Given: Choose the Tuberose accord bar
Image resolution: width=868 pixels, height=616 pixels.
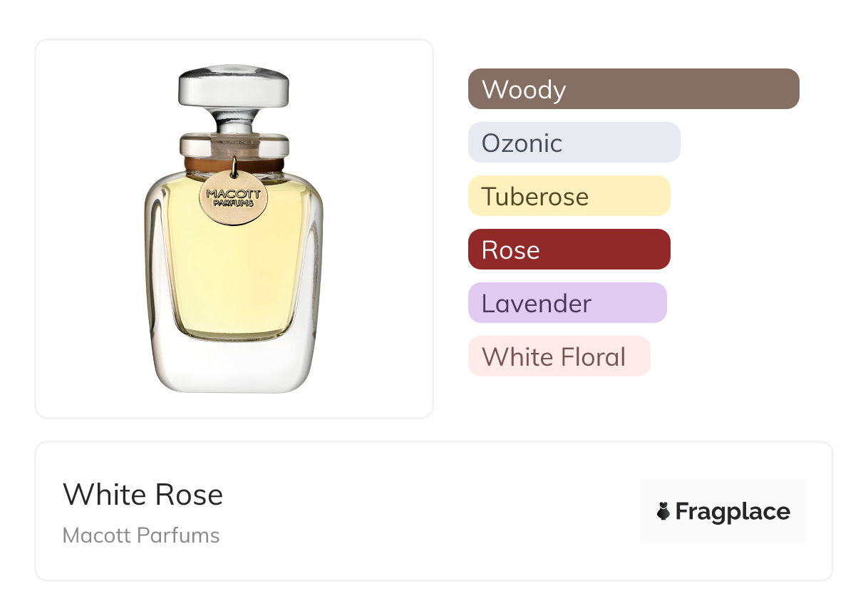Looking at the screenshot, I should point(569,196).
